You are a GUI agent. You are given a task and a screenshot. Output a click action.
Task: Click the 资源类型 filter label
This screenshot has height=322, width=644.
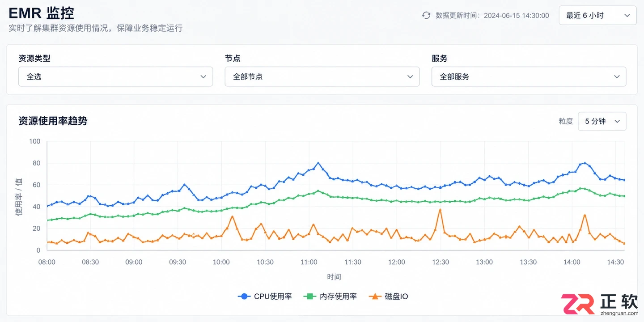coord(34,58)
